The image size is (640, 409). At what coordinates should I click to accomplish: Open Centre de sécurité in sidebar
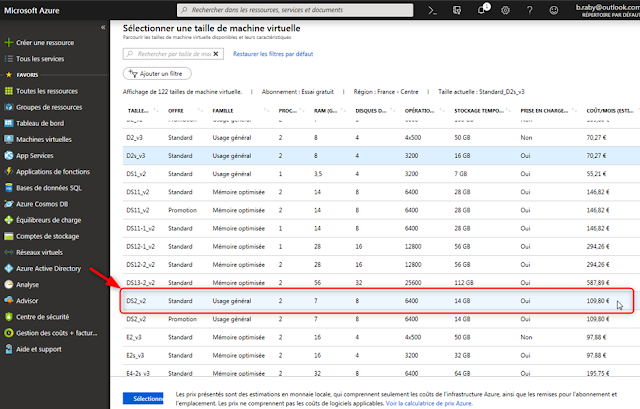coord(42,317)
